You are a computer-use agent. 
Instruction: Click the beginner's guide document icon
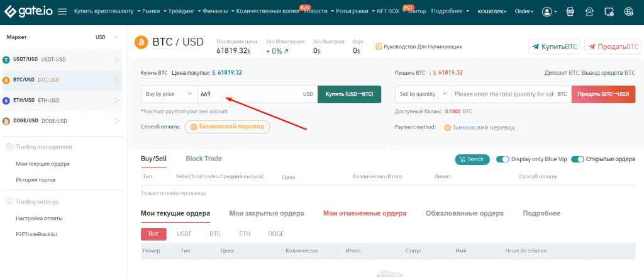tap(379, 47)
